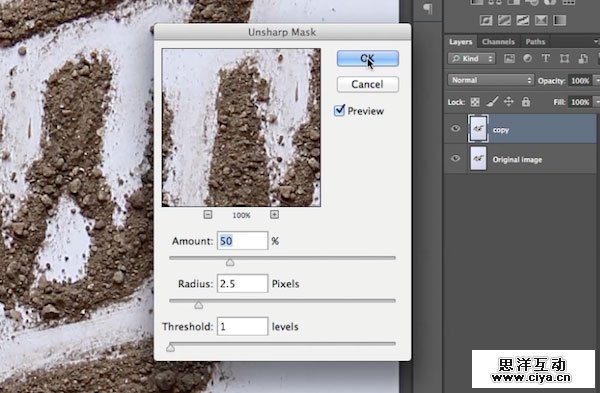Filter layers by shape layers icon
Viewport: 600px width, 393px height.
click(x=564, y=59)
